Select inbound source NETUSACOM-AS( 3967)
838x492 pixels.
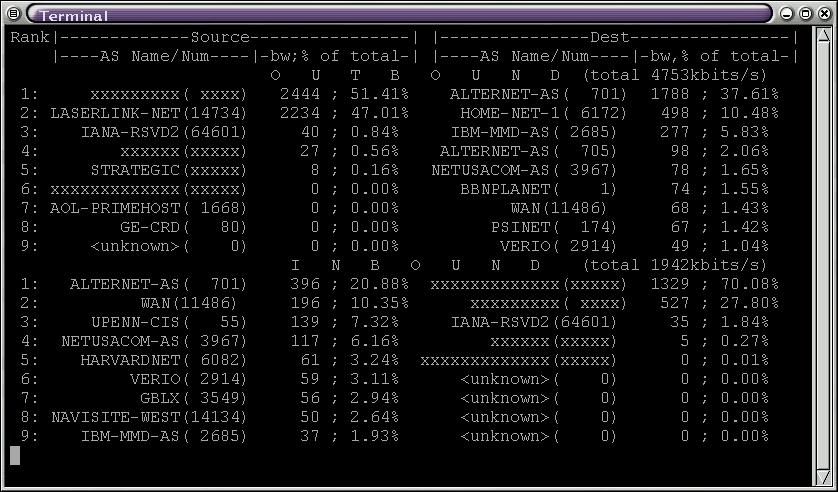tap(154, 341)
